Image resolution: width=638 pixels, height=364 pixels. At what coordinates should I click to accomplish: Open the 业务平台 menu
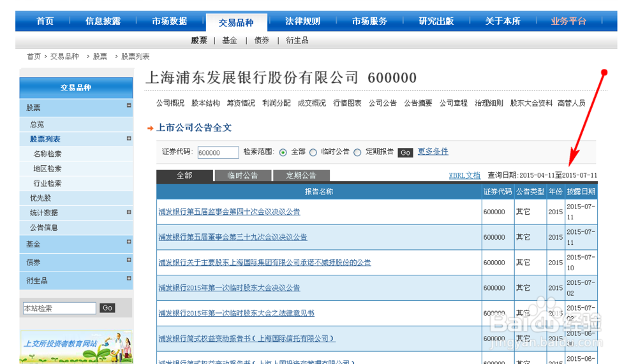click(x=569, y=21)
